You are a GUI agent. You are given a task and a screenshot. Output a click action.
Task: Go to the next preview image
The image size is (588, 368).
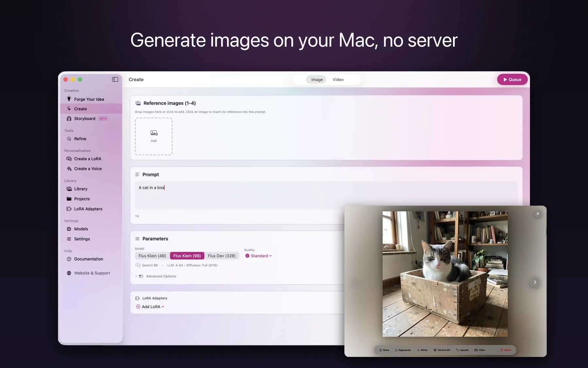[535, 282]
